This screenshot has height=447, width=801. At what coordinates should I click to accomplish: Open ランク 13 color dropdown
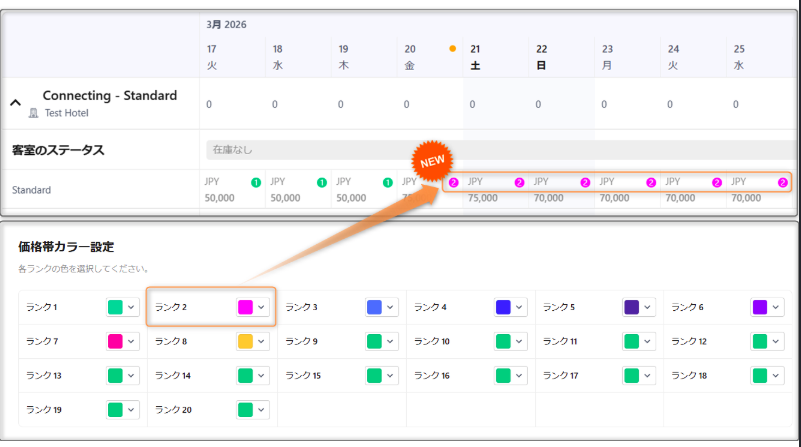point(123,375)
